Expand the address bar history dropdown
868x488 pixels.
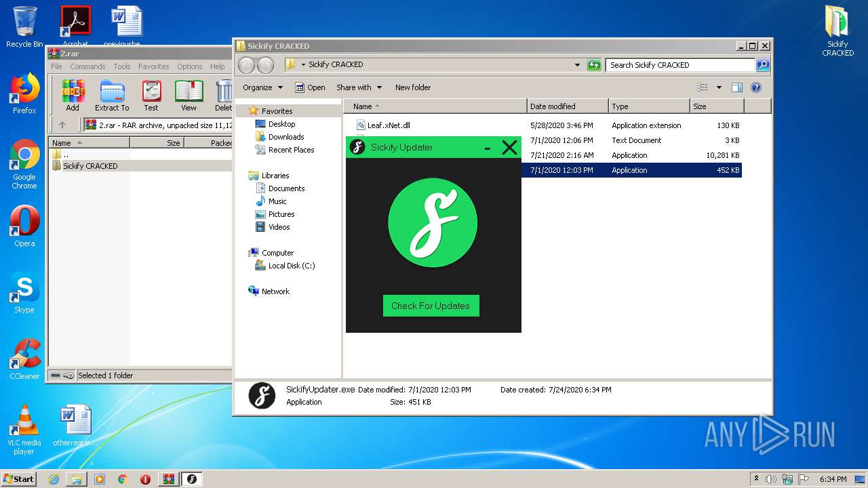click(x=577, y=65)
